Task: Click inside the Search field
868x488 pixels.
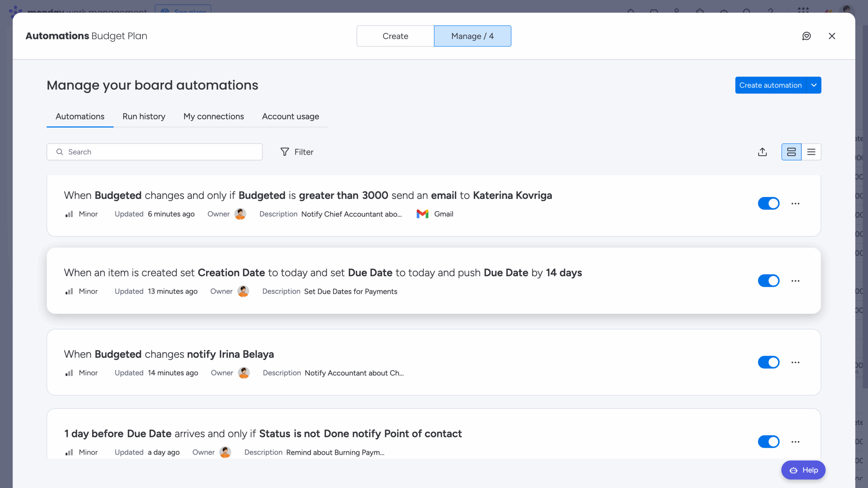Action: tap(154, 152)
